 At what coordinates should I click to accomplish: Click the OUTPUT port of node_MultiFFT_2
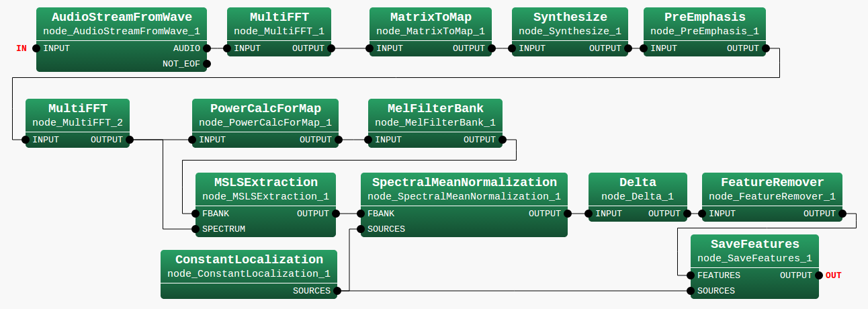[x=130, y=140]
